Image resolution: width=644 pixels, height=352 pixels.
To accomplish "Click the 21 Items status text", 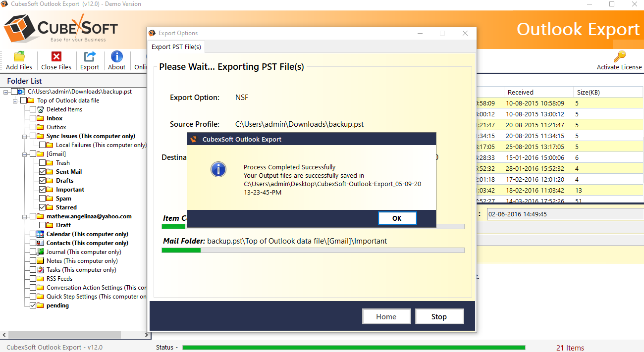I will click(570, 348).
